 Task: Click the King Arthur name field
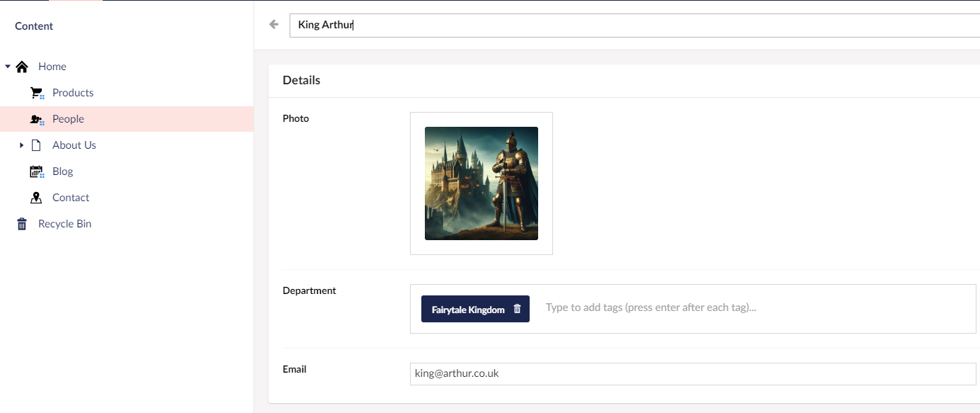[x=634, y=26]
